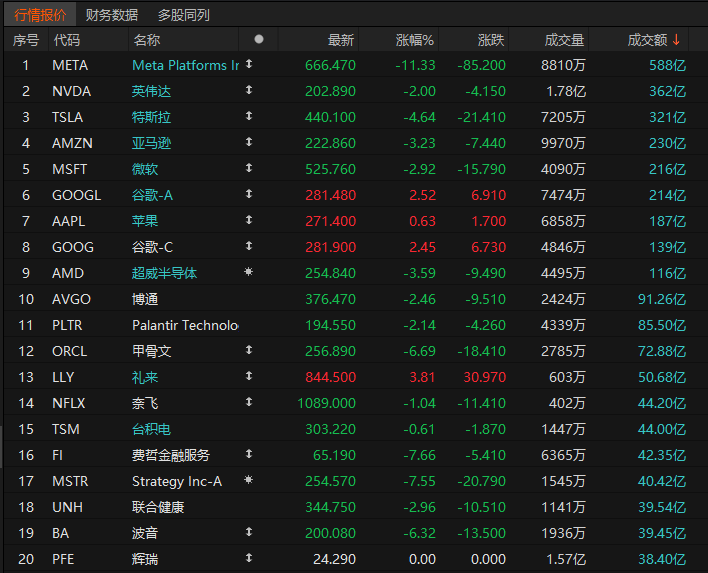Select the ORCL ticker code

pos(70,351)
